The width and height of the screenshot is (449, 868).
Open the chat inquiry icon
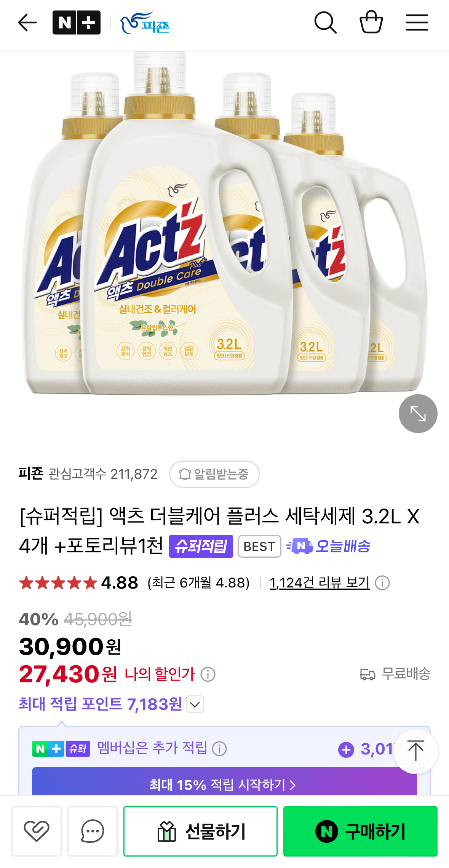pos(93,831)
